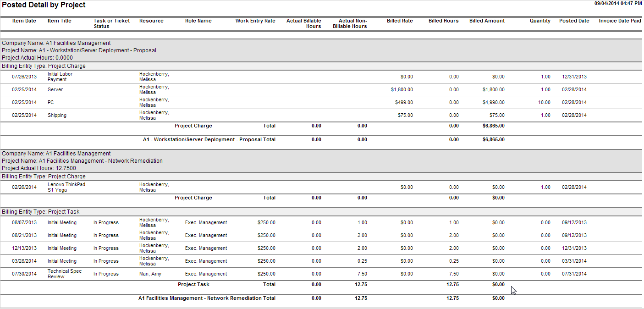
Task: Click the Shipping item title
Action: pos(57,115)
